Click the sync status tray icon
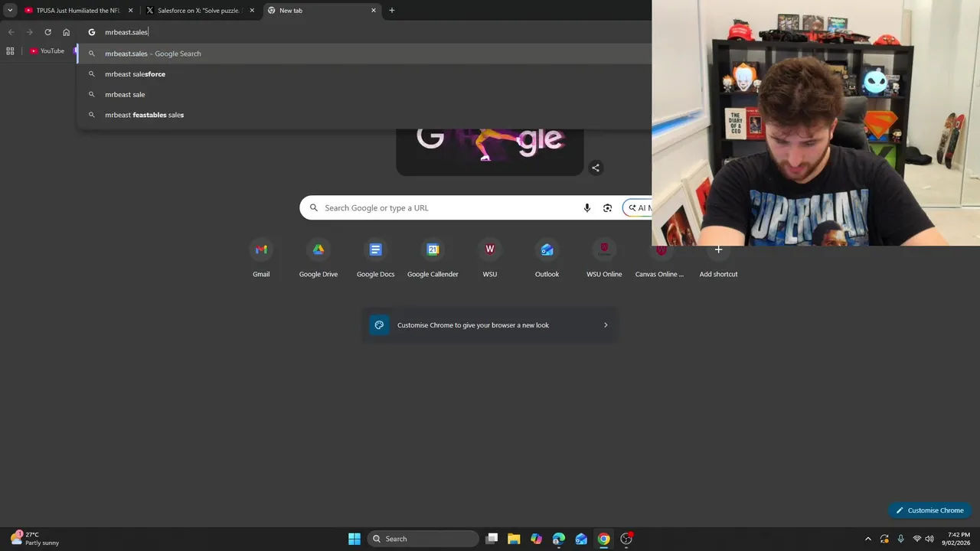This screenshot has width=980, height=551. [884, 539]
